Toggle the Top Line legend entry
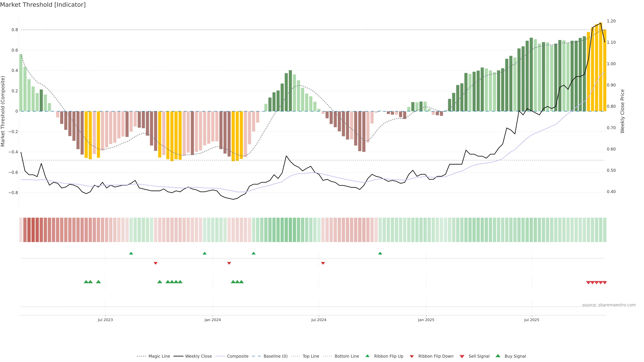 tap(311, 356)
